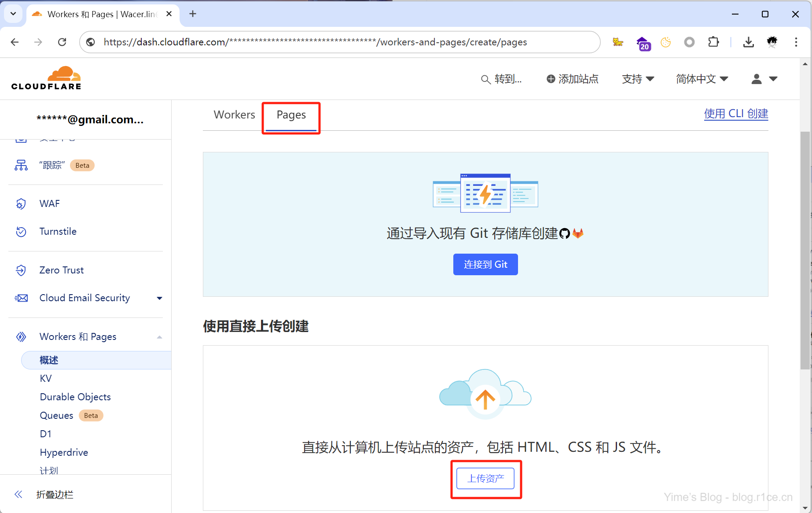Screen dimensions: 812x513
Task: Open the WAF sidebar icon
Action: click(21, 204)
